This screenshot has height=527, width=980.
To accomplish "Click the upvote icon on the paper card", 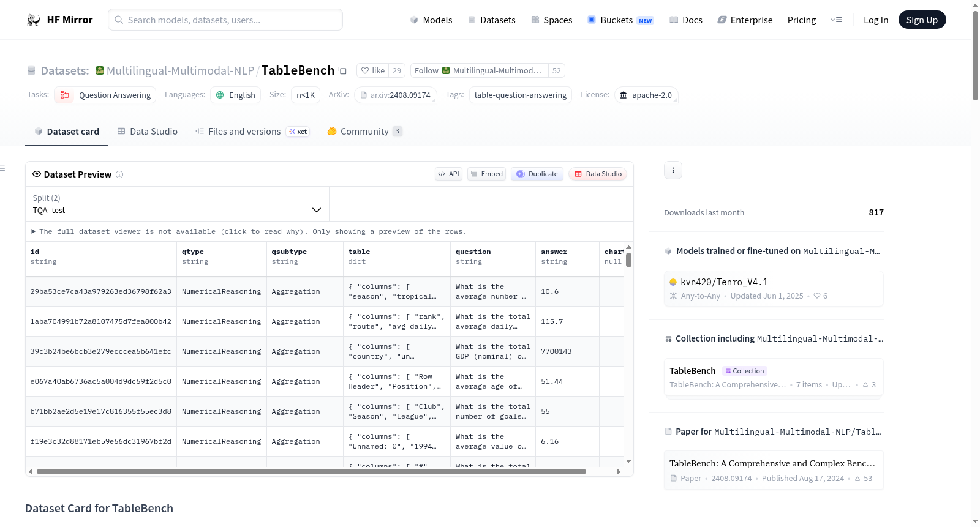I will [858, 479].
